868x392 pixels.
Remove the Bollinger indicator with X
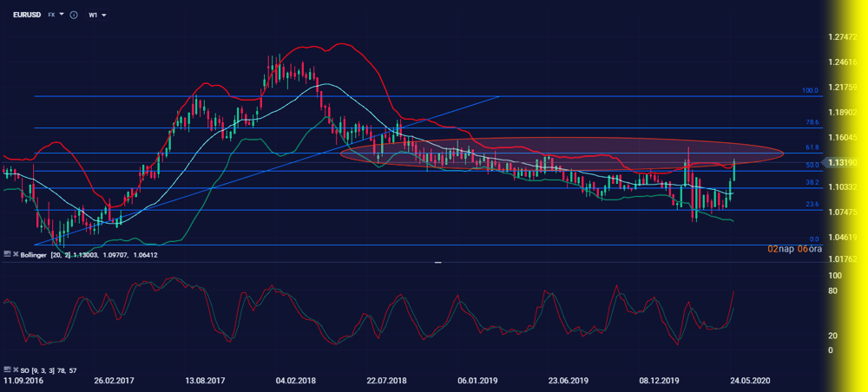point(14,255)
